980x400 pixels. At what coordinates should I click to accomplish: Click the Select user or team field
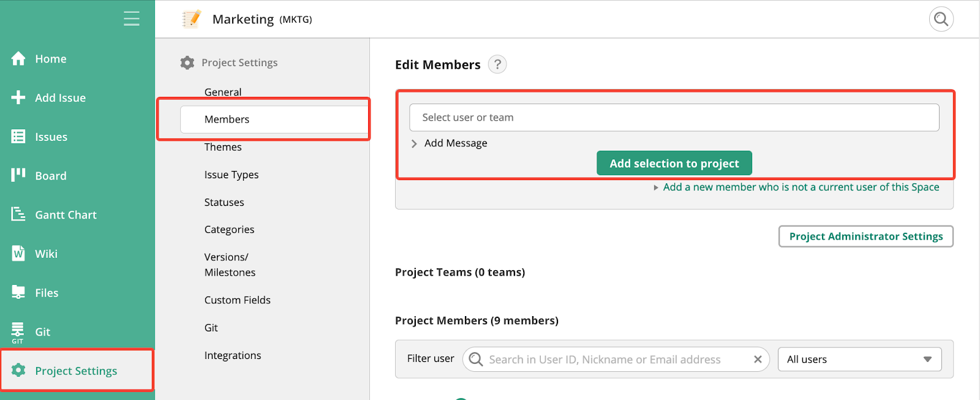point(674,118)
